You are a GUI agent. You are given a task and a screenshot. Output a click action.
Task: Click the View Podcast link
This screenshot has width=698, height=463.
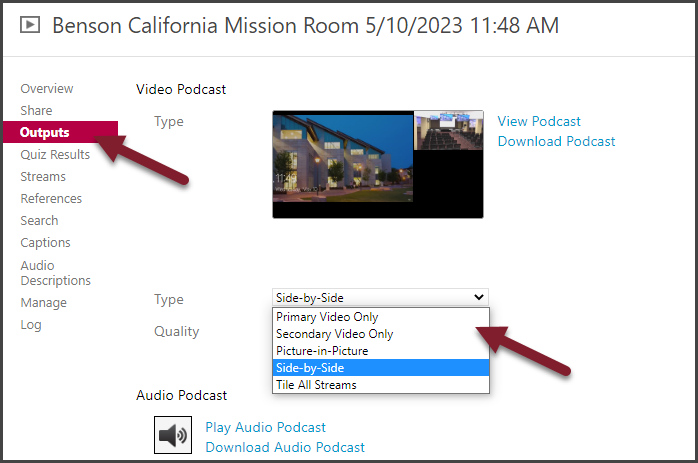(539, 121)
